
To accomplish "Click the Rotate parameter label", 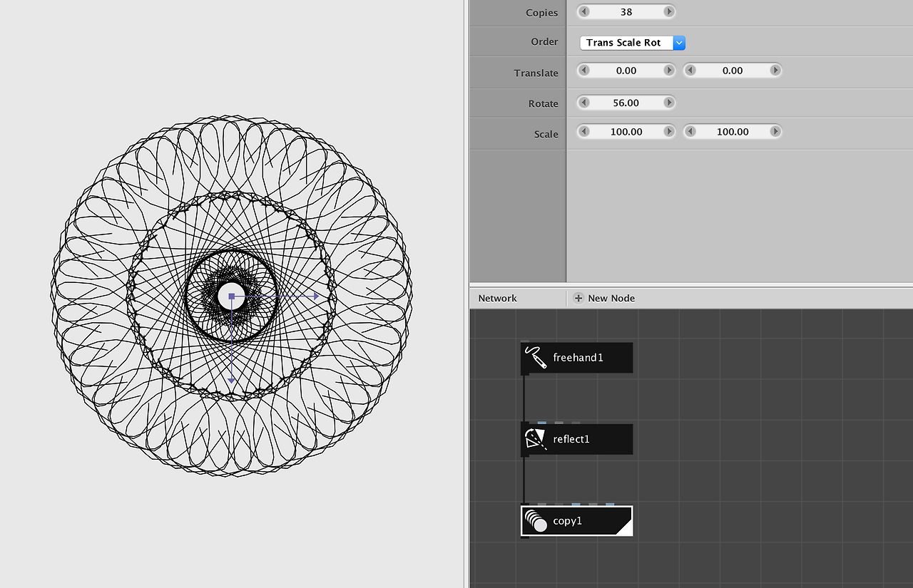I will (544, 103).
